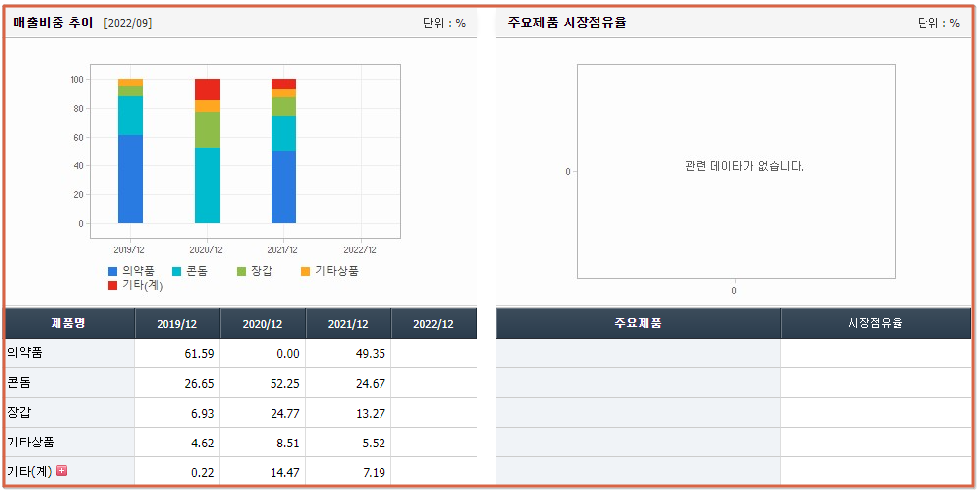
Task: Select the 2019/12 table column header
Action: coord(177,324)
